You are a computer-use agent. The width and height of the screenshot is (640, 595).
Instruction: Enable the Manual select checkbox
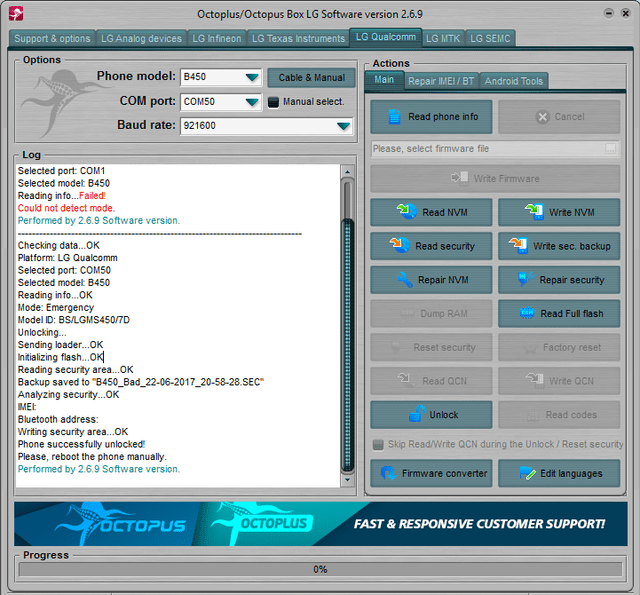pyautogui.click(x=273, y=102)
